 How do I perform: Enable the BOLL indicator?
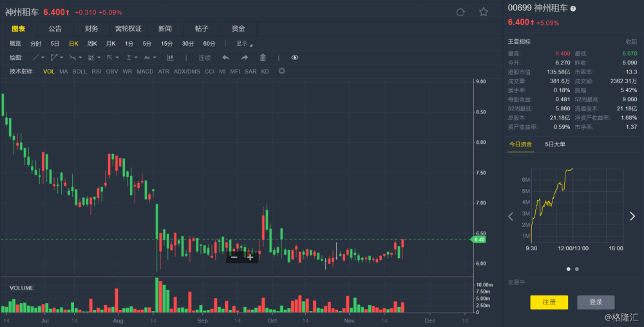tap(80, 71)
